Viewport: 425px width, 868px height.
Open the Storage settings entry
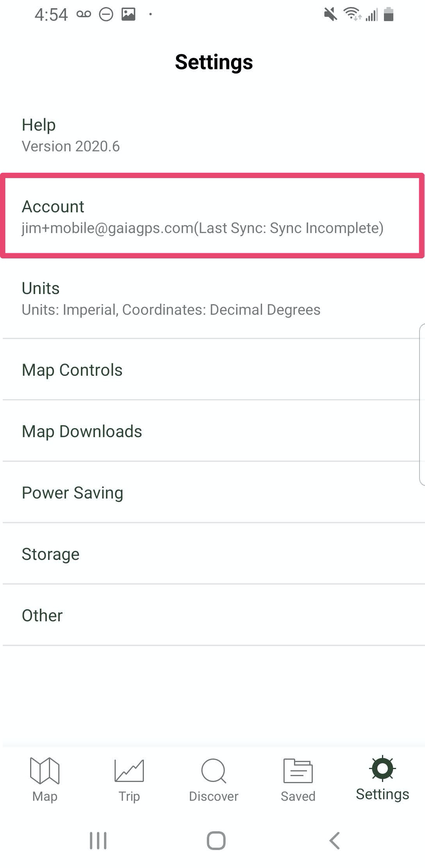click(212, 554)
